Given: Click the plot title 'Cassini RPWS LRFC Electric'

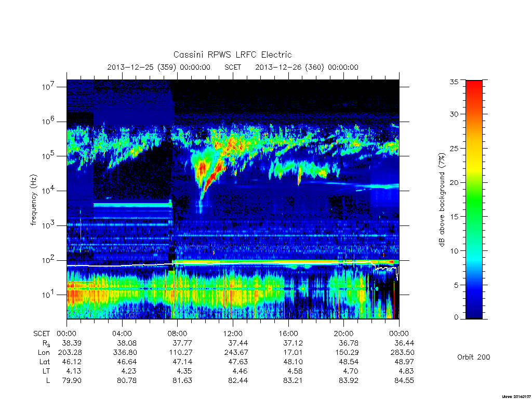Looking at the screenshot, I should coord(232,55).
